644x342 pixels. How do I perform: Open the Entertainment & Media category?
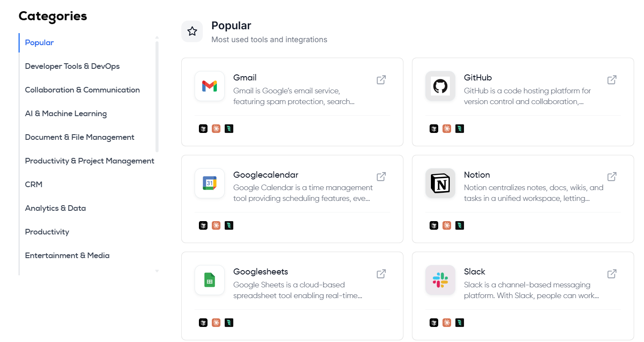(x=67, y=256)
